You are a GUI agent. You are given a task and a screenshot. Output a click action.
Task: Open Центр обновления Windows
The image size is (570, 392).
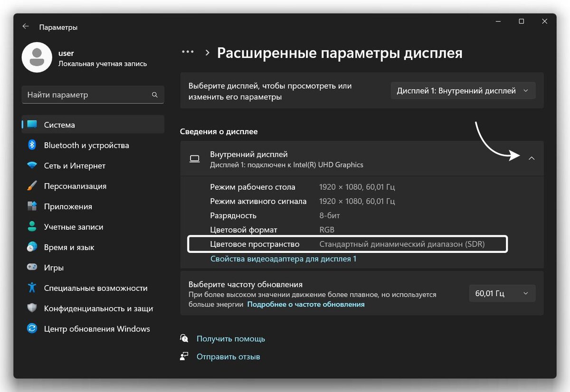pyautogui.click(x=97, y=328)
